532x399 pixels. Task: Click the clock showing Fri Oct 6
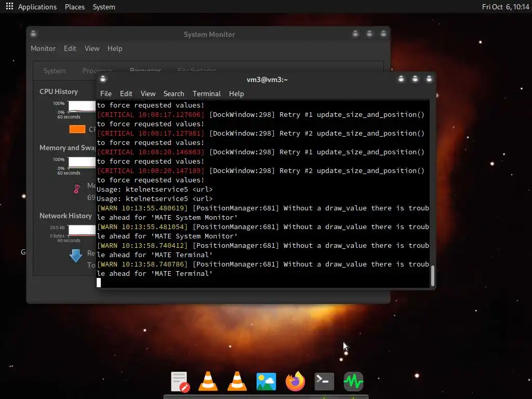(x=506, y=7)
